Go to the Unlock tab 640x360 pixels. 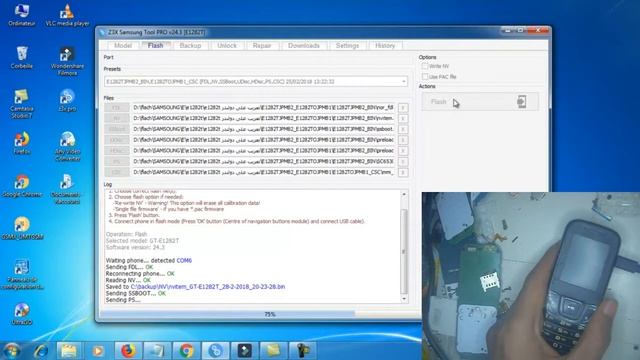click(x=227, y=46)
